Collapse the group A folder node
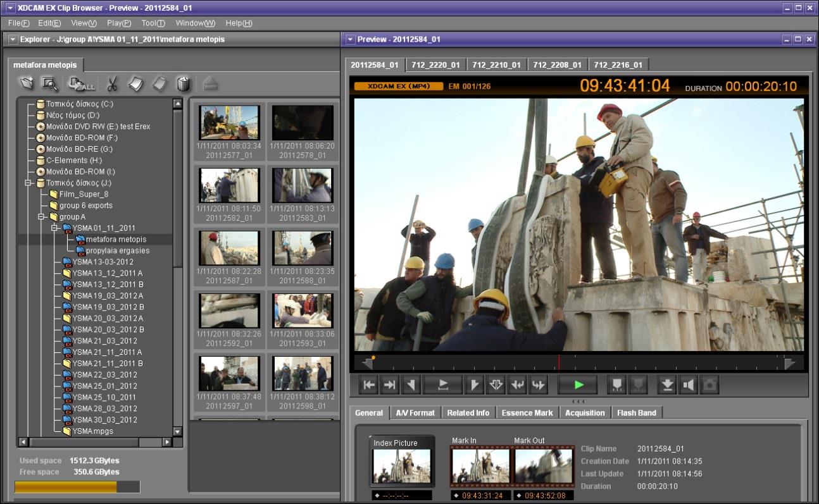819x504 pixels. [41, 217]
